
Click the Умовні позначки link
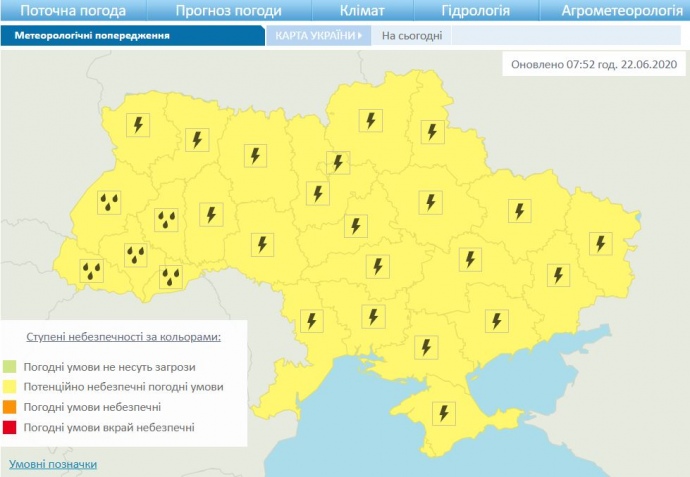pos(53,464)
